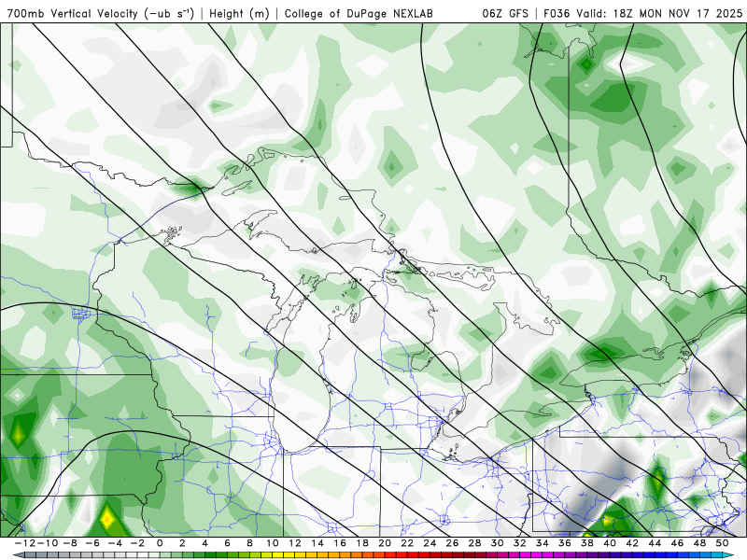Click the '40' color scale label
This screenshot has height=560, width=747.
pos(610,543)
